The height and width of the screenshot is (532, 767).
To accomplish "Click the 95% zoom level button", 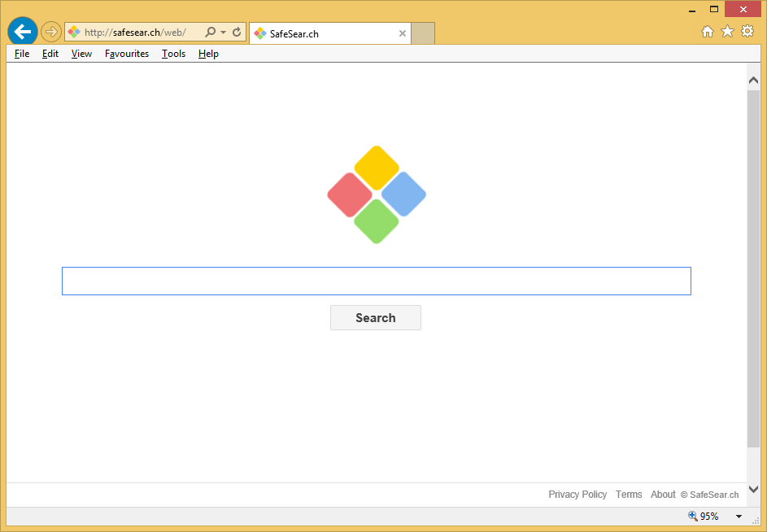I will (704, 517).
